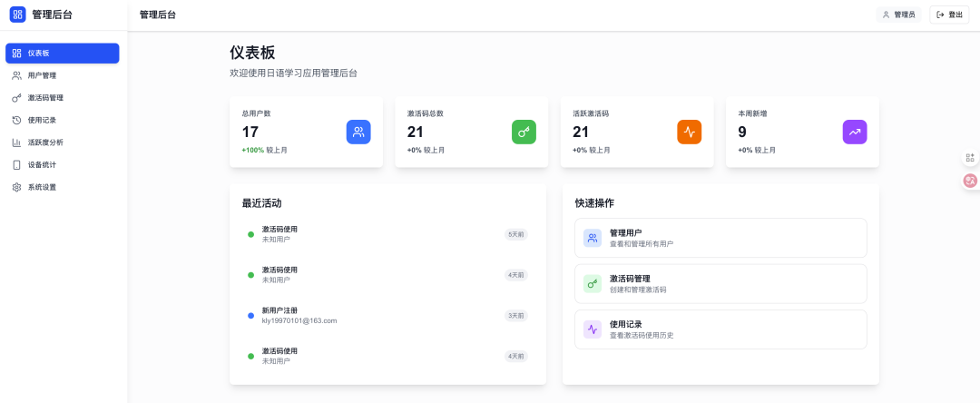Click the key icon in 激活码管理 quick action
980x403 pixels.
point(593,284)
